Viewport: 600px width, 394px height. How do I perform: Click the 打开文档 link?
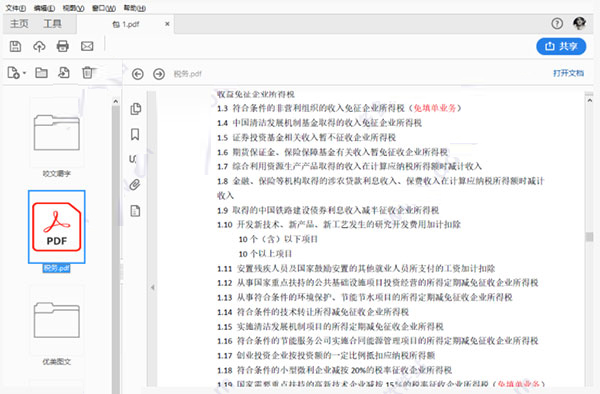click(x=569, y=73)
